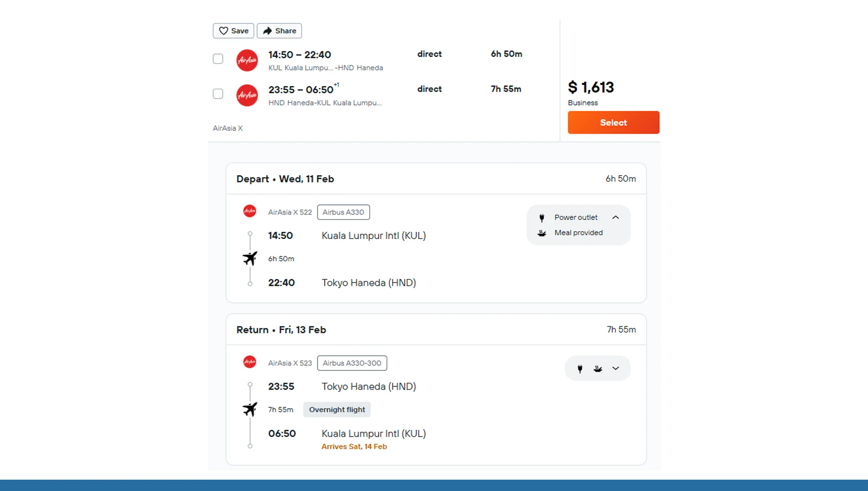Tick the checkbox for 14:50 – 22:40 flight

[x=218, y=59]
